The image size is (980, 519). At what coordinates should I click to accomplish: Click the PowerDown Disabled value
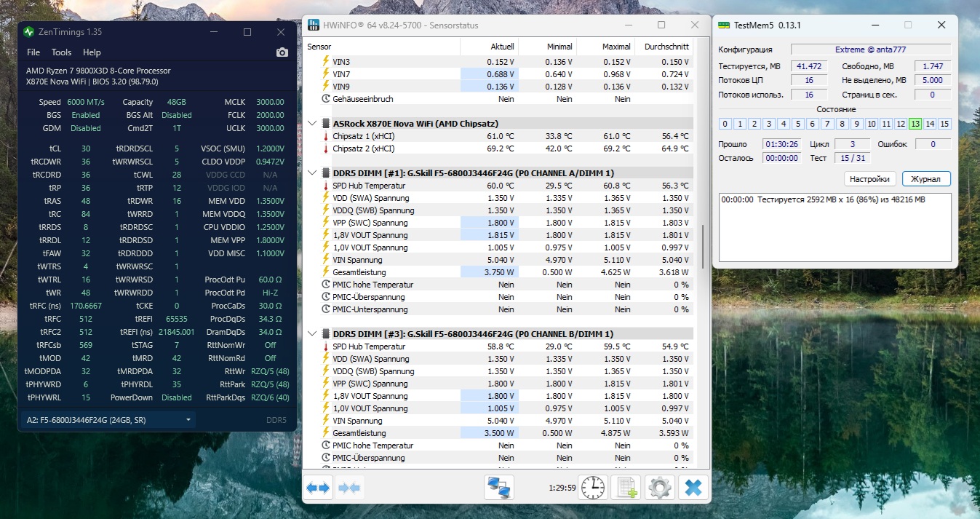pyautogui.click(x=177, y=397)
